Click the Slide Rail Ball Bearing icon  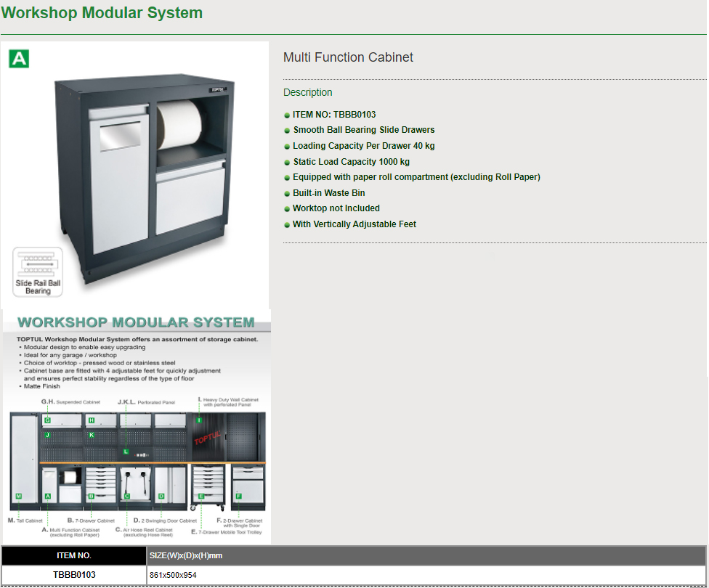click(x=38, y=272)
